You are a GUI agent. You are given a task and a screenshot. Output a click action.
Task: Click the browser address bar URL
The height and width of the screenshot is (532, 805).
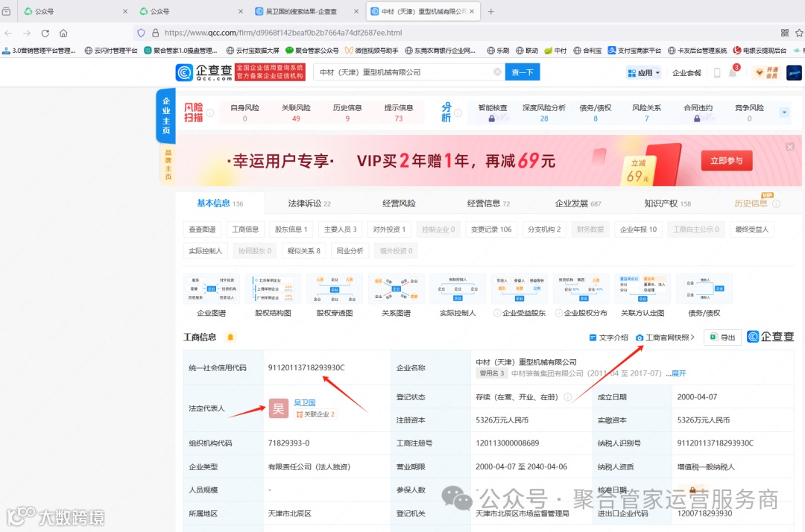click(283, 33)
